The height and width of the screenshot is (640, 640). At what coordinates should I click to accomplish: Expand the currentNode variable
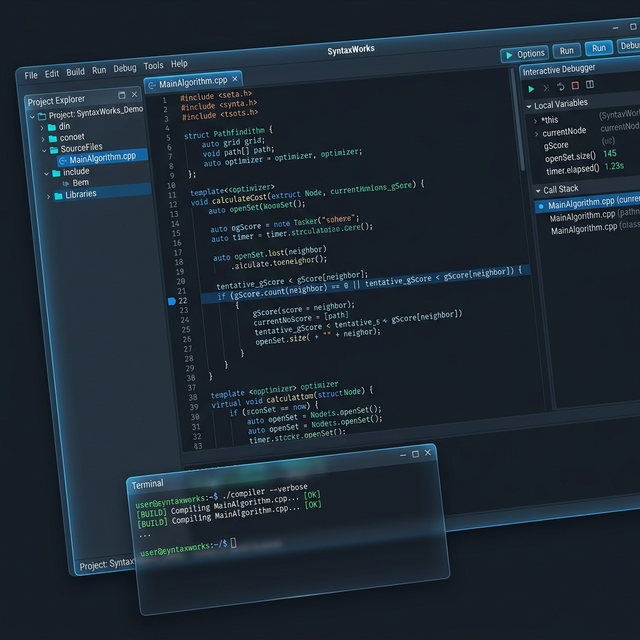click(536, 133)
